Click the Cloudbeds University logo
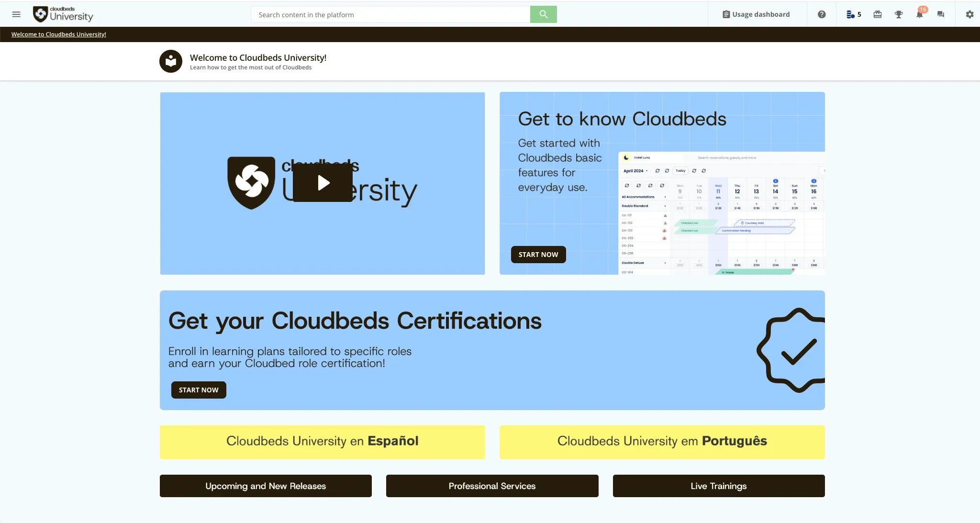Viewport: 980px width, 523px height. [x=63, y=14]
